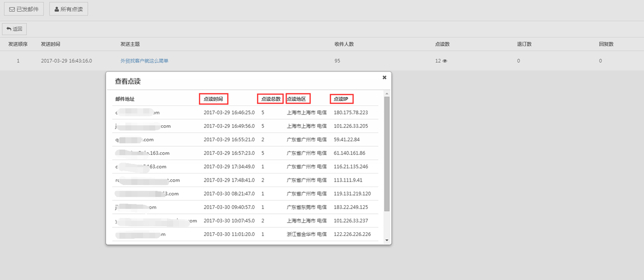Image resolution: width=644 pixels, height=280 pixels.
Task: Click the dialog's vertical scrollbar thumb
Action: pyautogui.click(x=387, y=153)
